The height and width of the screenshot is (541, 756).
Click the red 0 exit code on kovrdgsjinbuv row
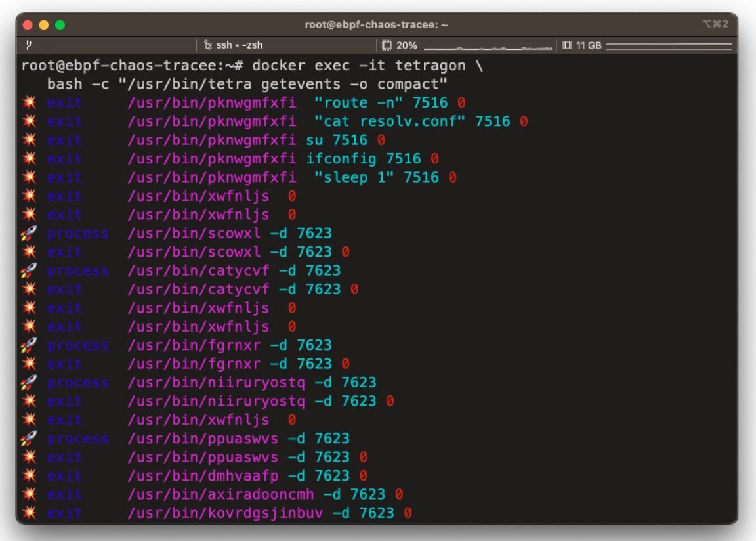point(408,513)
